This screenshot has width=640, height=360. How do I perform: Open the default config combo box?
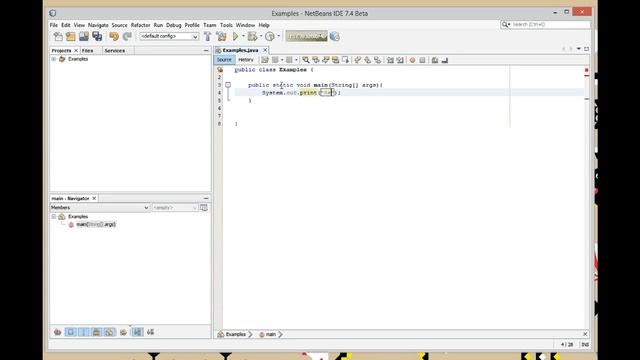(169, 36)
